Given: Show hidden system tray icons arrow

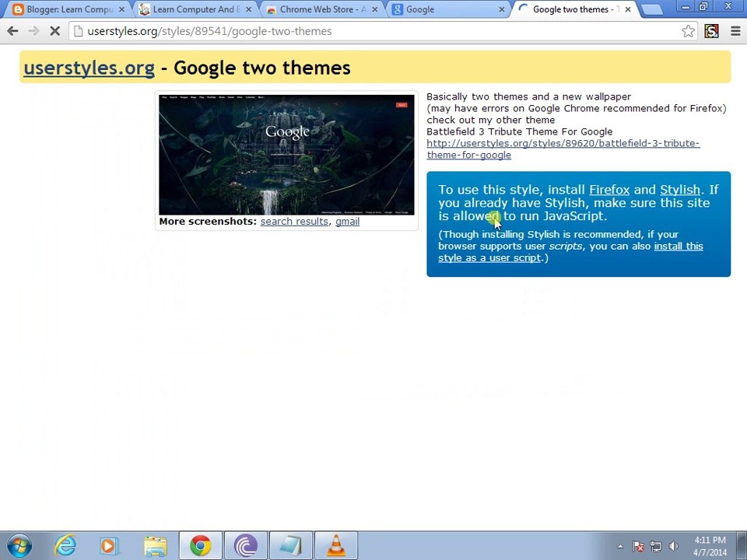Looking at the screenshot, I should click(x=620, y=546).
